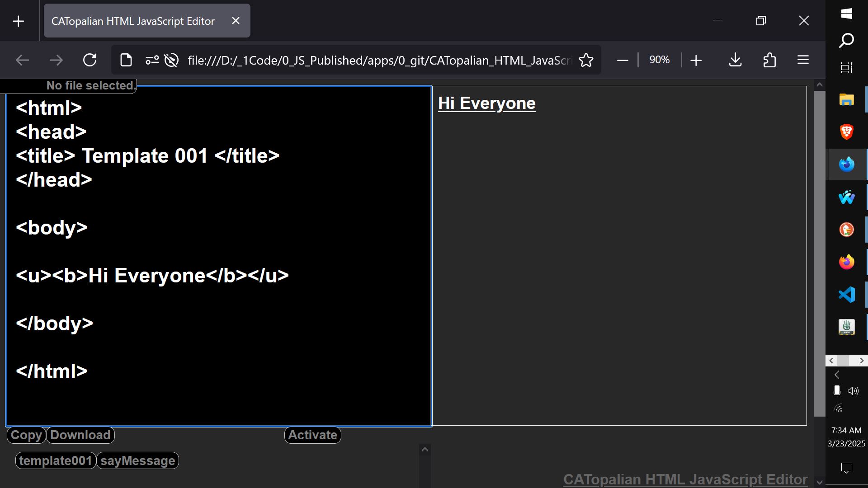Open Visual Studio Code from the taskbar
This screenshot has height=488, width=868.
pos(846,295)
